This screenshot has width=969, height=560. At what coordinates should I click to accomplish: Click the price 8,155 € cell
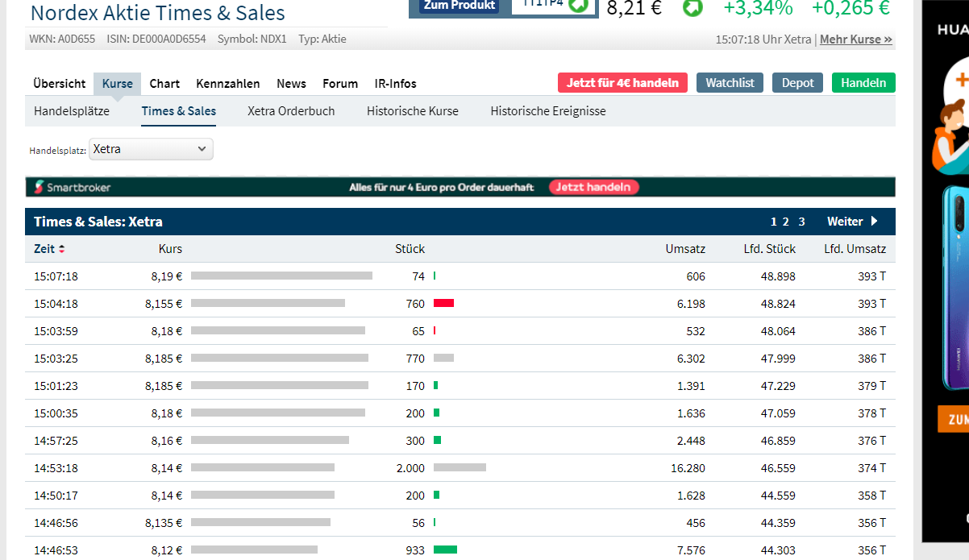pyautogui.click(x=164, y=304)
